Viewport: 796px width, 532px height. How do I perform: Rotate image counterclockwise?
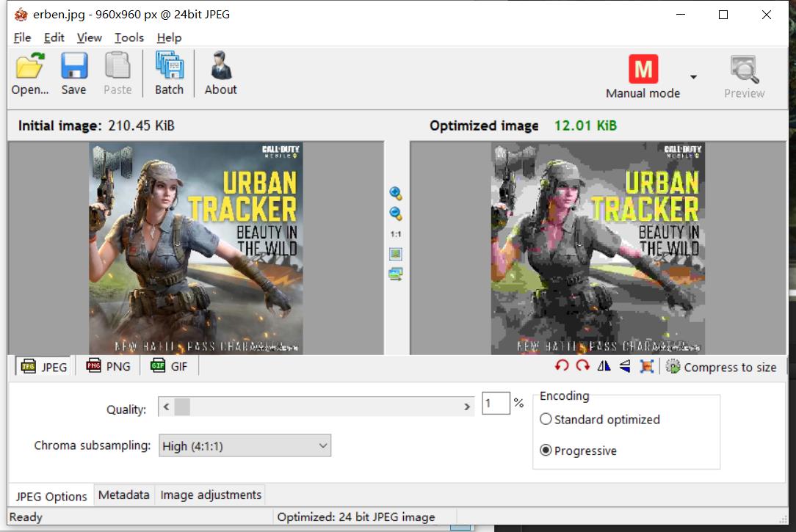pyautogui.click(x=562, y=366)
